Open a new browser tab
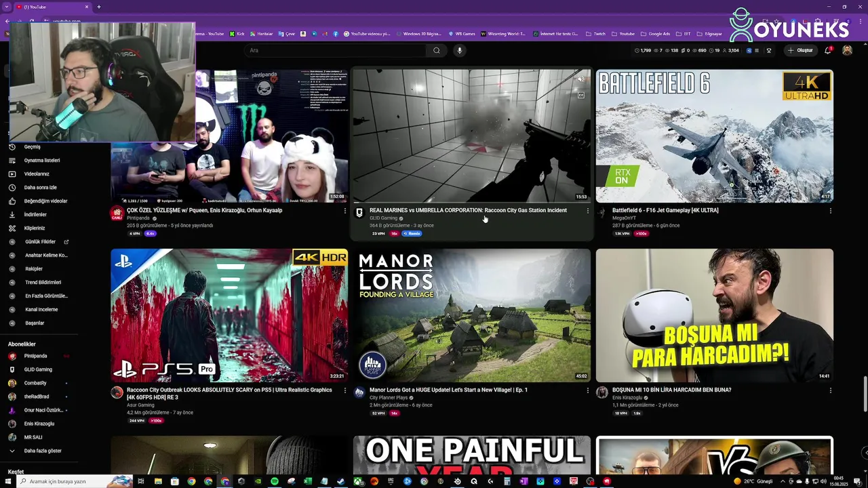 pos(99,7)
